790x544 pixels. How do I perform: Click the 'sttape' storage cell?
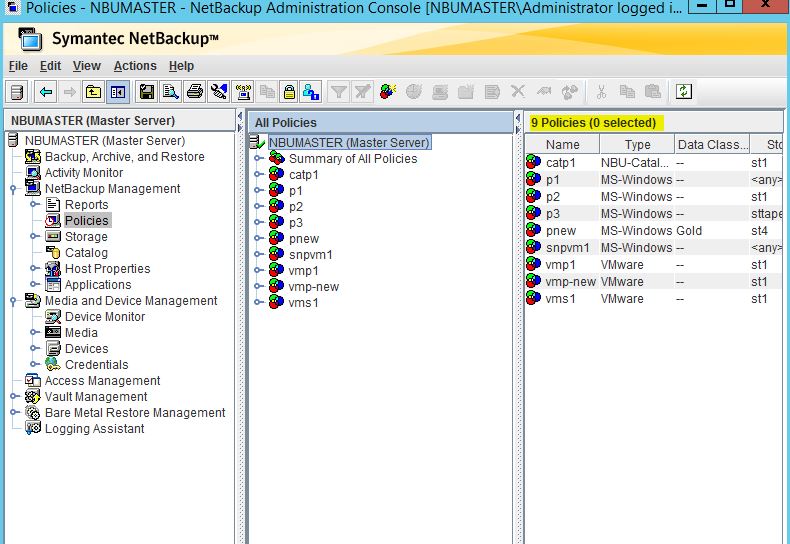click(766, 214)
